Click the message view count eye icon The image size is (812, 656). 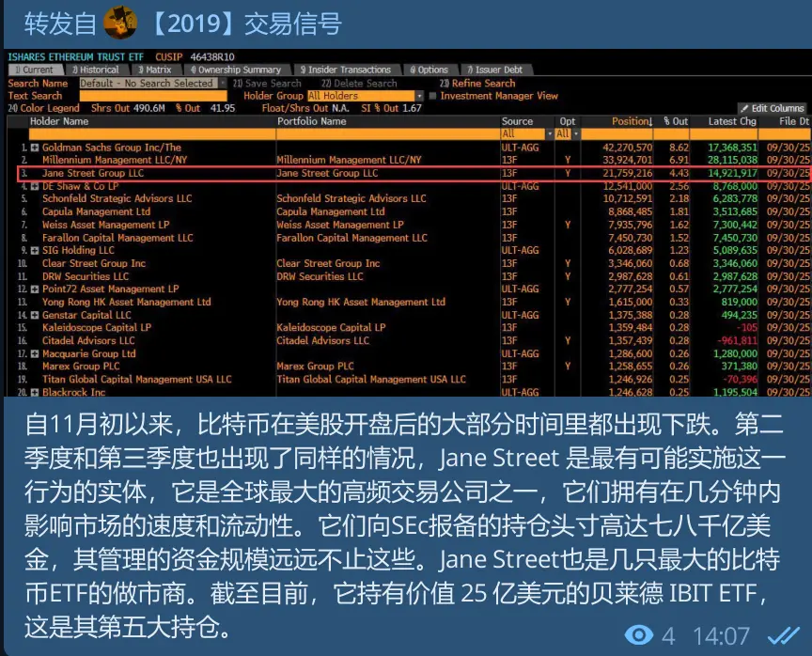(x=638, y=634)
